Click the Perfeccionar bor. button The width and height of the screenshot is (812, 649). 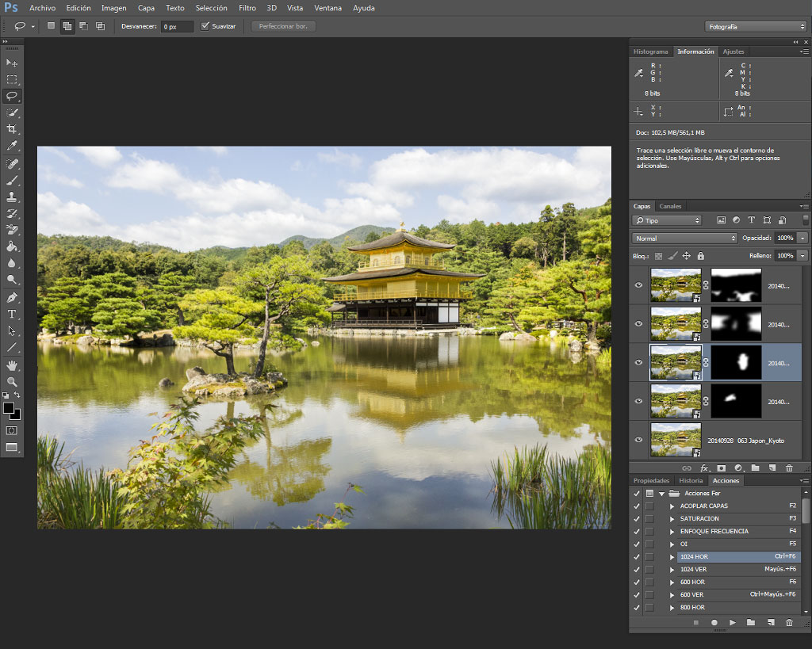[x=283, y=26]
